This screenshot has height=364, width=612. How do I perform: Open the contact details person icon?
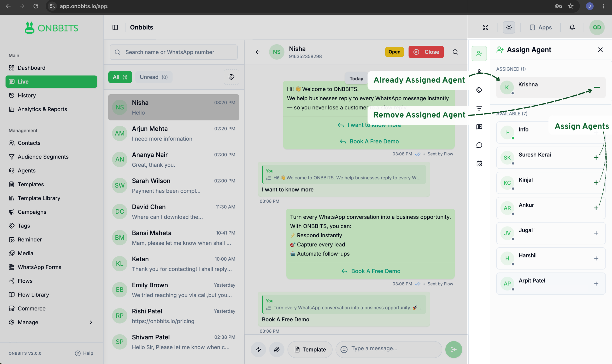click(x=479, y=71)
